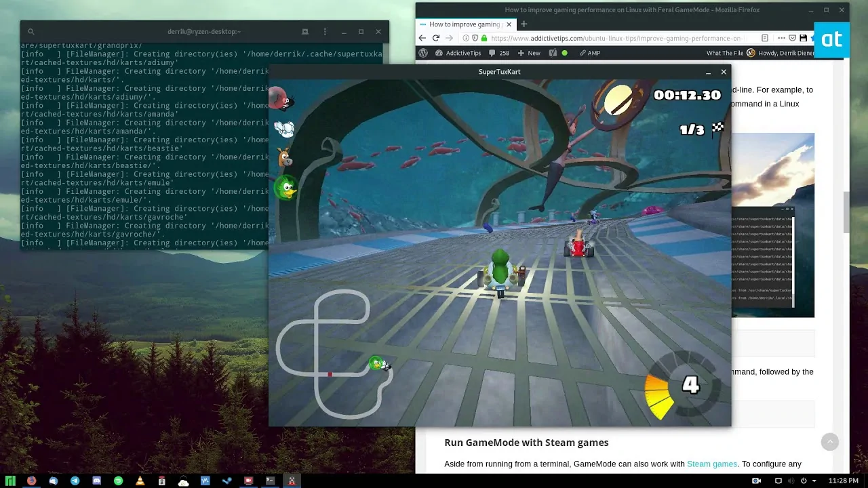Screen dimensions: 868x488
Task: Click the Firefox back arrow
Action: pos(422,38)
